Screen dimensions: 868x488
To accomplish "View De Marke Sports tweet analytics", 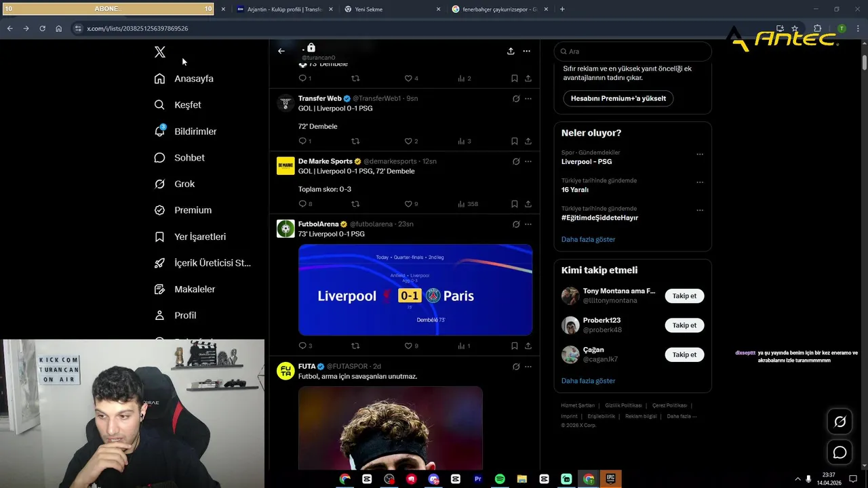I will pyautogui.click(x=468, y=204).
